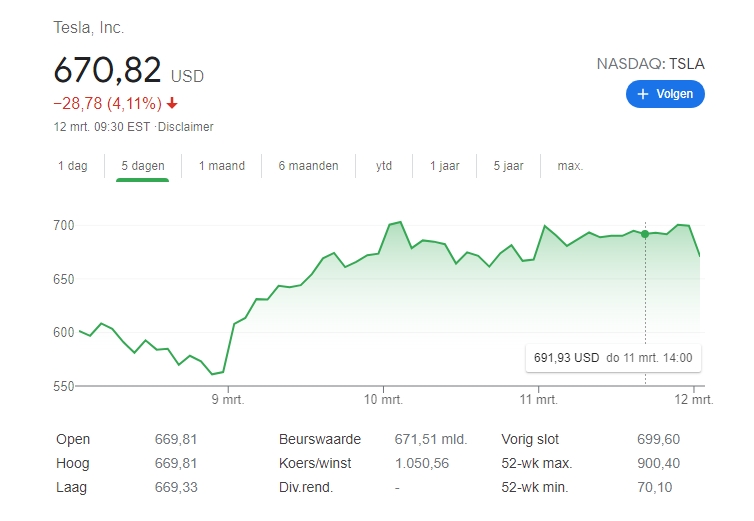Click the green data point on chart

coord(645,234)
